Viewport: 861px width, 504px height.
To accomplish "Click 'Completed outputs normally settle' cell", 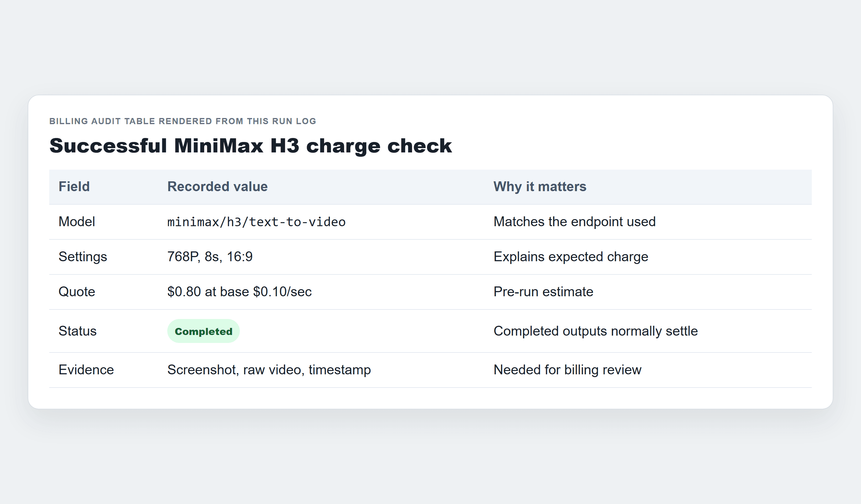I will pyautogui.click(x=596, y=331).
